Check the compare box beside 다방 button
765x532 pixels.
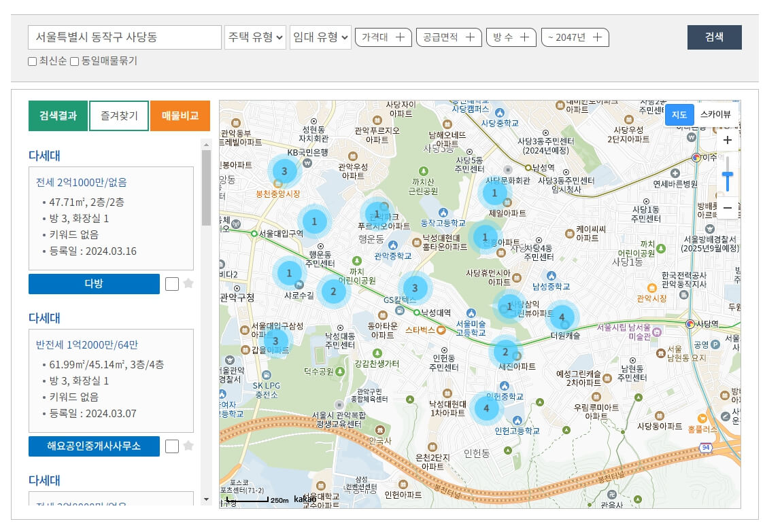coord(172,284)
